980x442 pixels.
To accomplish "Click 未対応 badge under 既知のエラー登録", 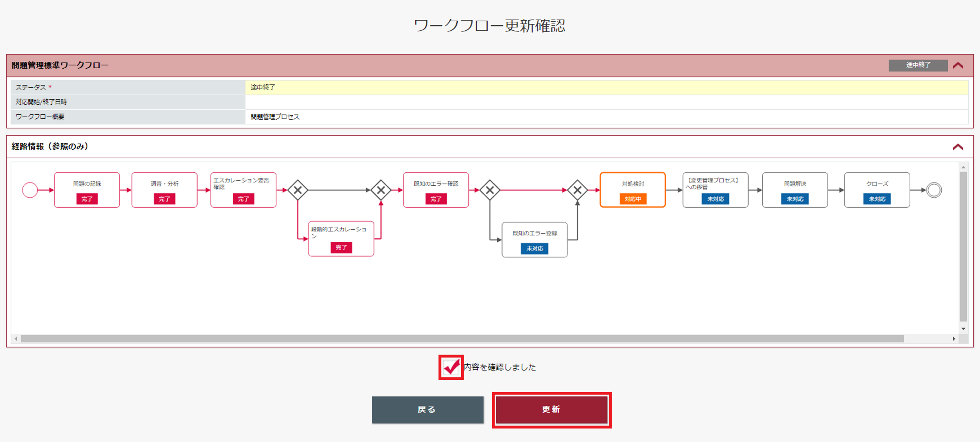I will pyautogui.click(x=534, y=249).
